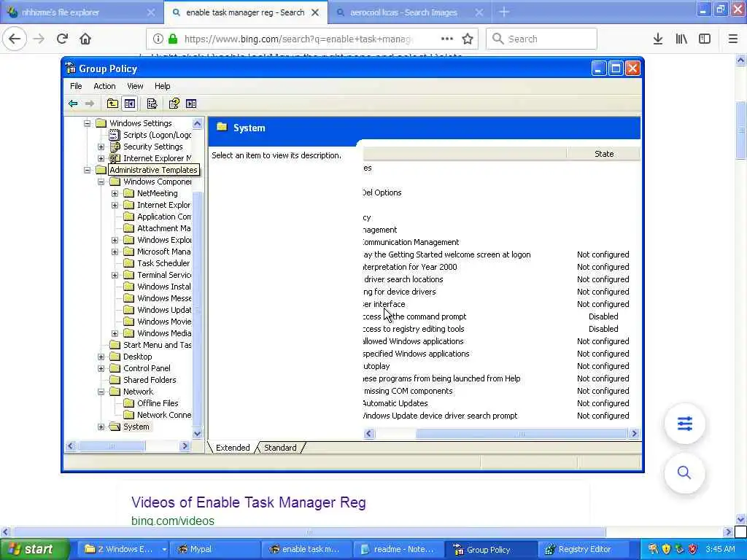Image resolution: width=747 pixels, height=560 pixels.
Task: Toggle the browser sidebar icon
Action: click(705, 39)
